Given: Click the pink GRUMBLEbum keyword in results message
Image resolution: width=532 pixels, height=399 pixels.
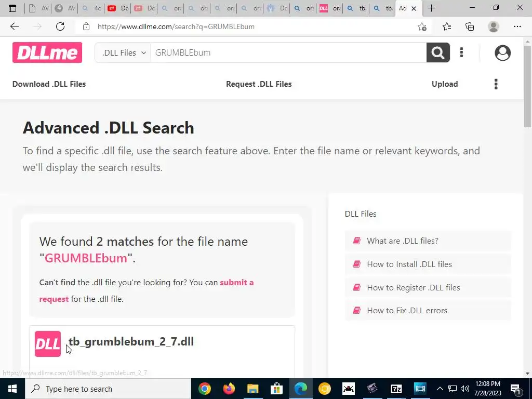Looking at the screenshot, I should point(86,258).
